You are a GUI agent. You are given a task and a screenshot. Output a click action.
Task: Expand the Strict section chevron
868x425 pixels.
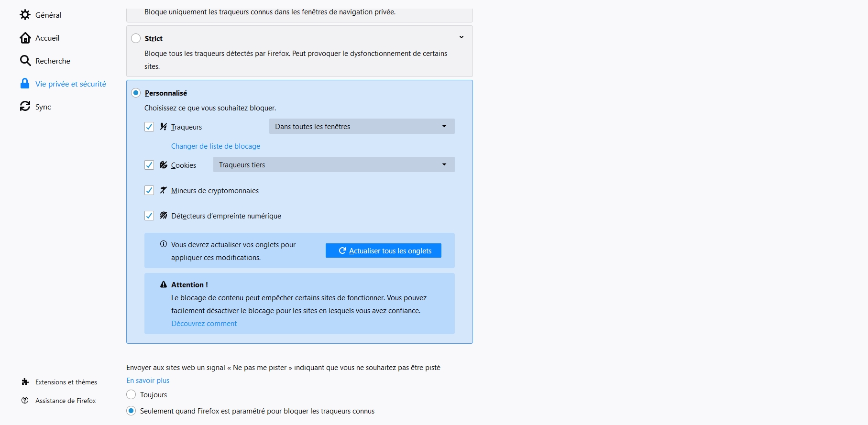tap(461, 37)
